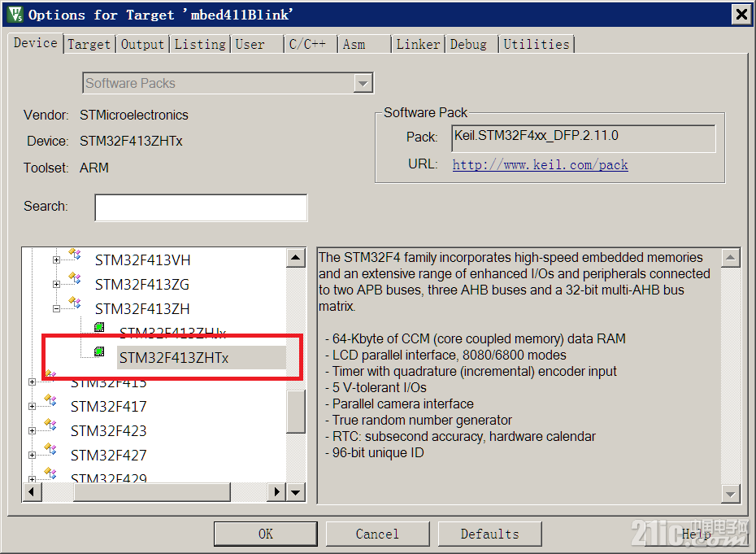756x554 pixels.
Task: Click the STM32F423 family icon
Action: pos(50,425)
